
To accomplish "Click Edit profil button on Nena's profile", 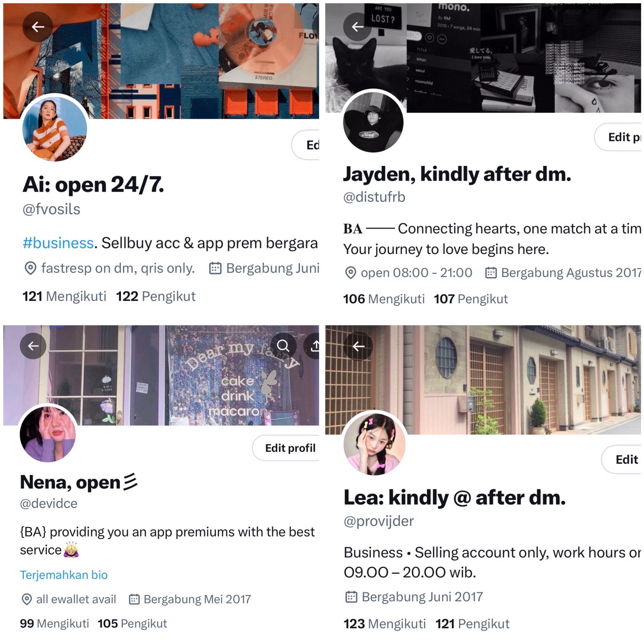I will pos(287,448).
